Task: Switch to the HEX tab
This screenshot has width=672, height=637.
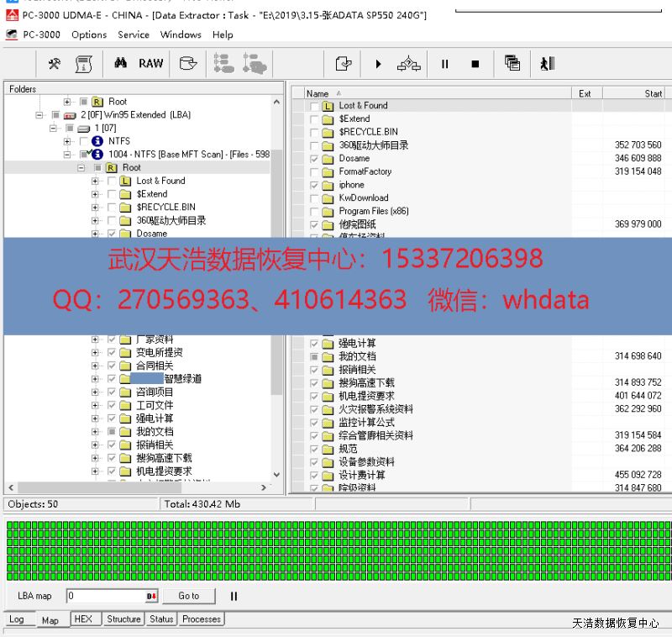Action: (x=83, y=619)
